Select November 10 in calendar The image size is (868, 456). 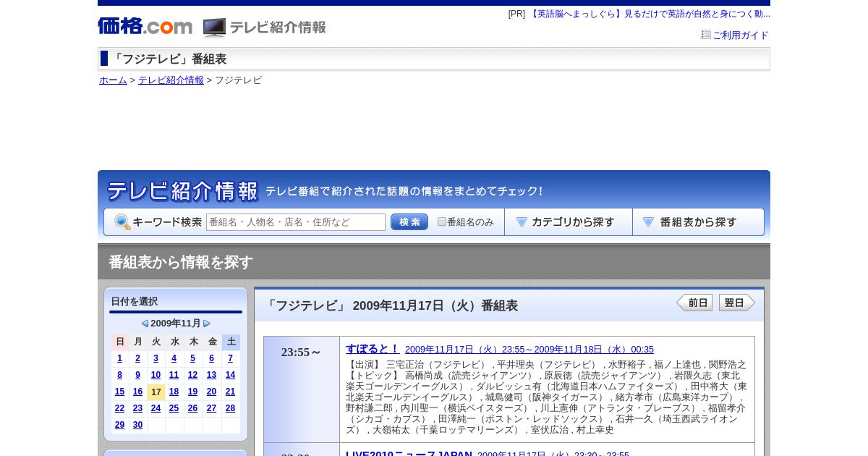coord(156,375)
